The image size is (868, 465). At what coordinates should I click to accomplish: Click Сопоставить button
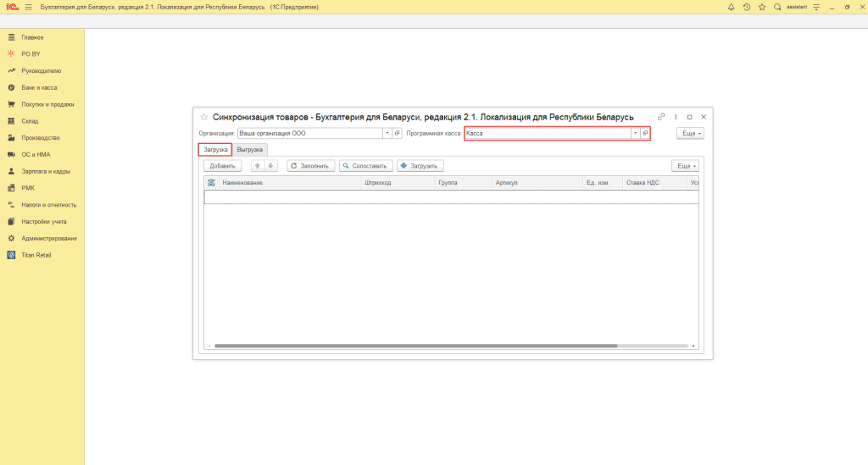366,166
